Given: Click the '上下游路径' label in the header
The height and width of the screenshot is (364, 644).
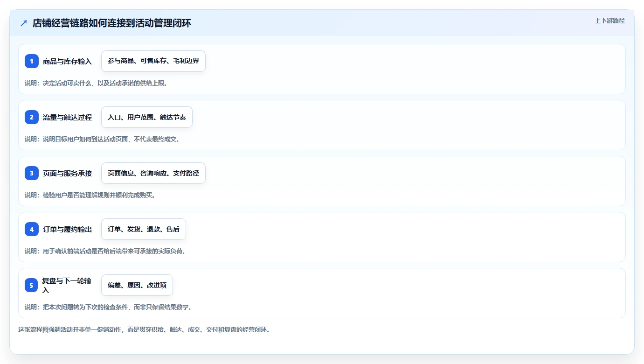Looking at the screenshot, I should 609,21.
